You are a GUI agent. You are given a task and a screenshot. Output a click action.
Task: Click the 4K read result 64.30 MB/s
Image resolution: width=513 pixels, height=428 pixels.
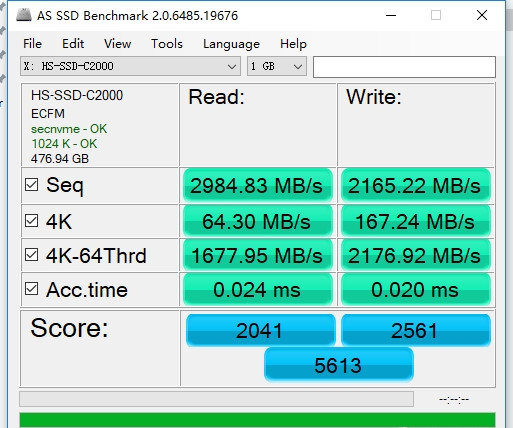[258, 221]
